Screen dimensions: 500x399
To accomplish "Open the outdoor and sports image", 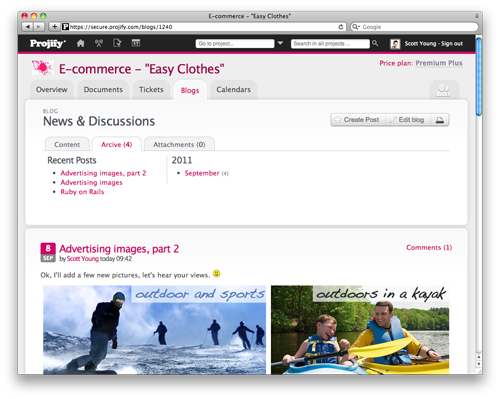I will click(155, 330).
